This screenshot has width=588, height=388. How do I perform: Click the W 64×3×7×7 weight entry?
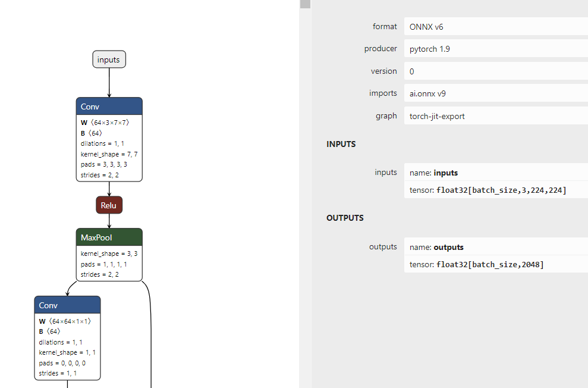(x=105, y=123)
